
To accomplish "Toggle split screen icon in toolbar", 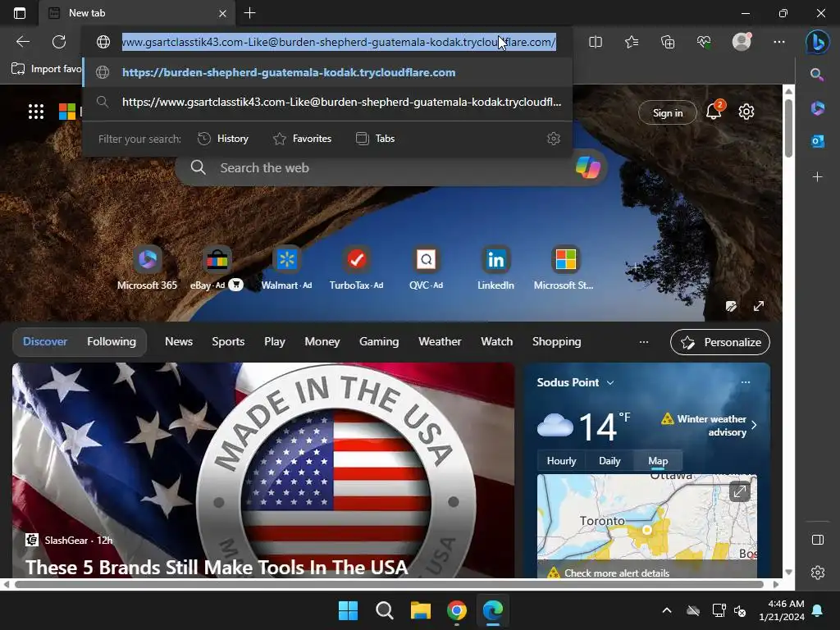I will pos(596,42).
